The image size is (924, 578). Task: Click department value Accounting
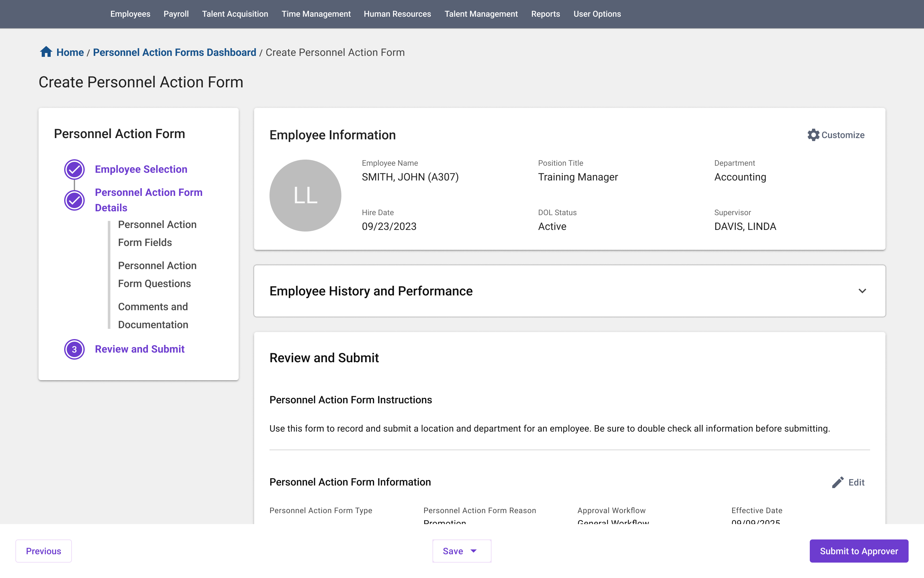(740, 177)
